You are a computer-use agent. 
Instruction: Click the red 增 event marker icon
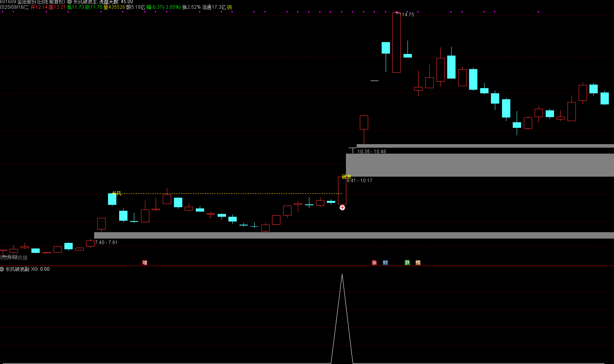pos(145,262)
